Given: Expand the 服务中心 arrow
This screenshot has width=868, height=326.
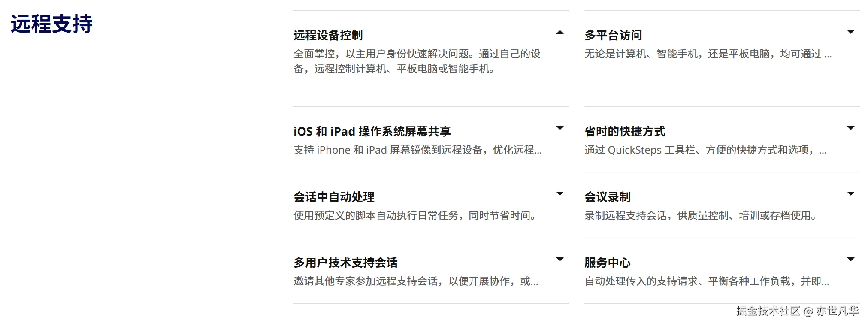Looking at the screenshot, I should point(850,260).
